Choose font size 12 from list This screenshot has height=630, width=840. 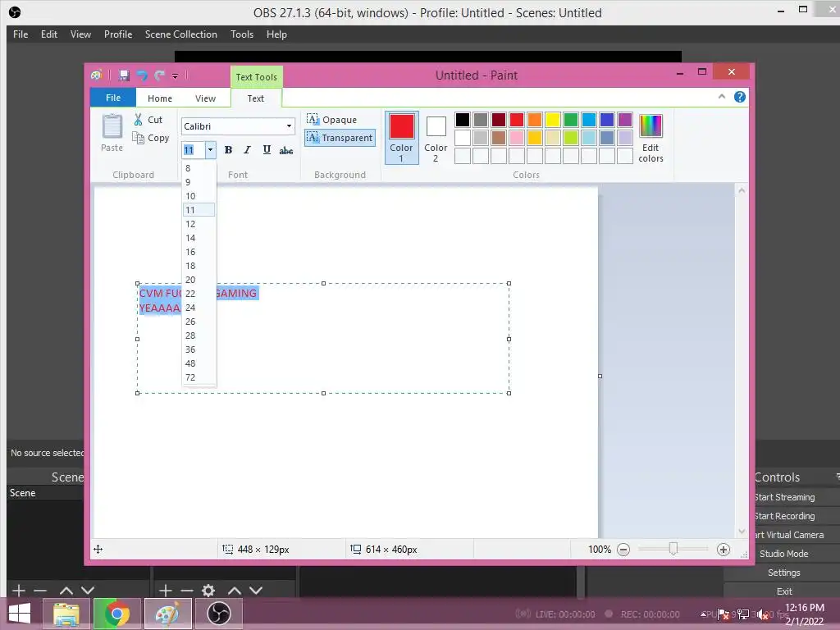tap(199, 224)
